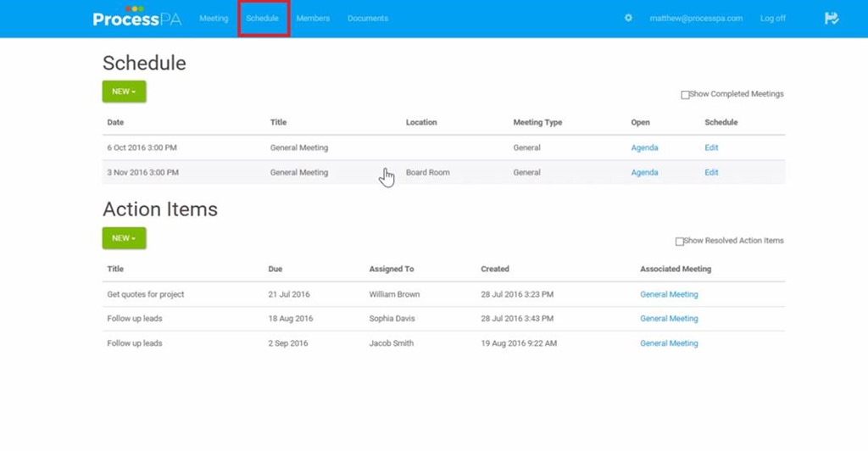Open General Meeting link for William Brown's item
Image resolution: width=868 pixels, height=451 pixels.
(669, 294)
